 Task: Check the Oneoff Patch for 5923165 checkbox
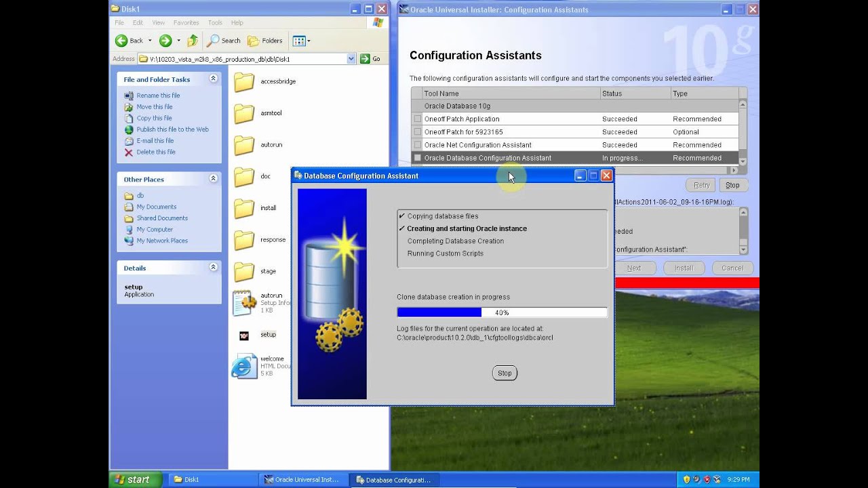(418, 132)
